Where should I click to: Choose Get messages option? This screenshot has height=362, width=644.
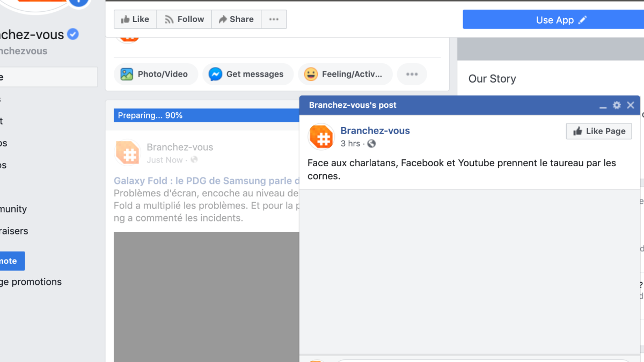[248, 74]
